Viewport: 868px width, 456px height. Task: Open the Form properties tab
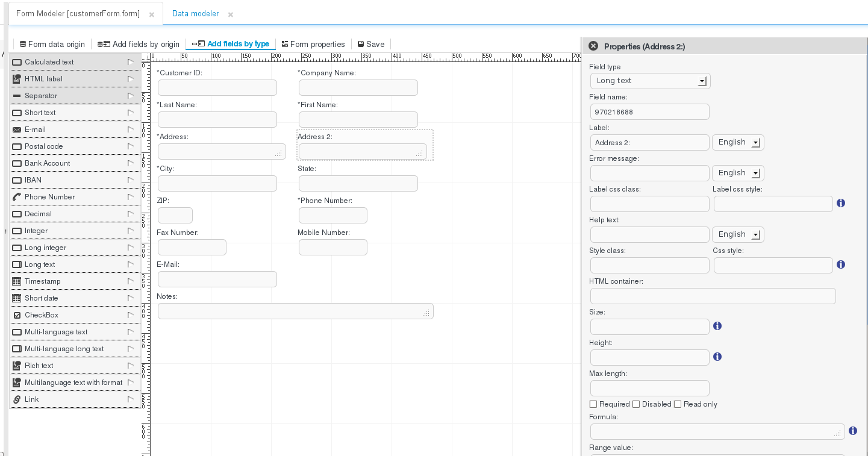click(313, 44)
